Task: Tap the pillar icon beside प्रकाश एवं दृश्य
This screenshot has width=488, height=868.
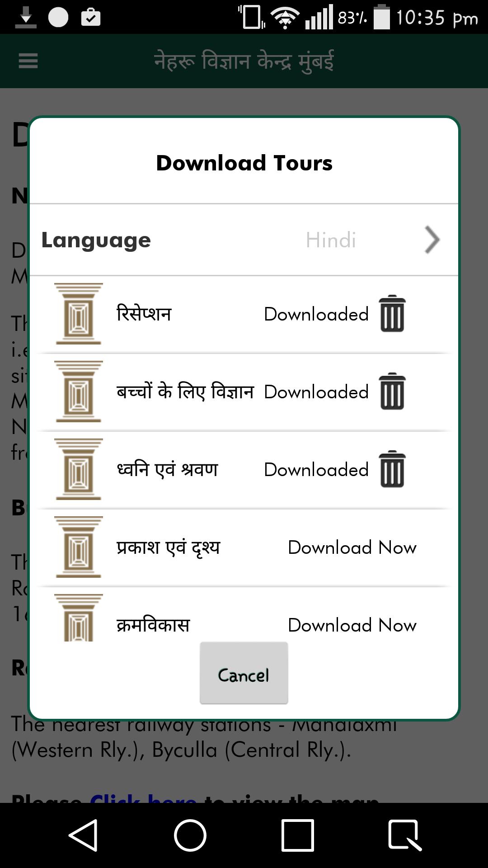Action: [x=79, y=547]
